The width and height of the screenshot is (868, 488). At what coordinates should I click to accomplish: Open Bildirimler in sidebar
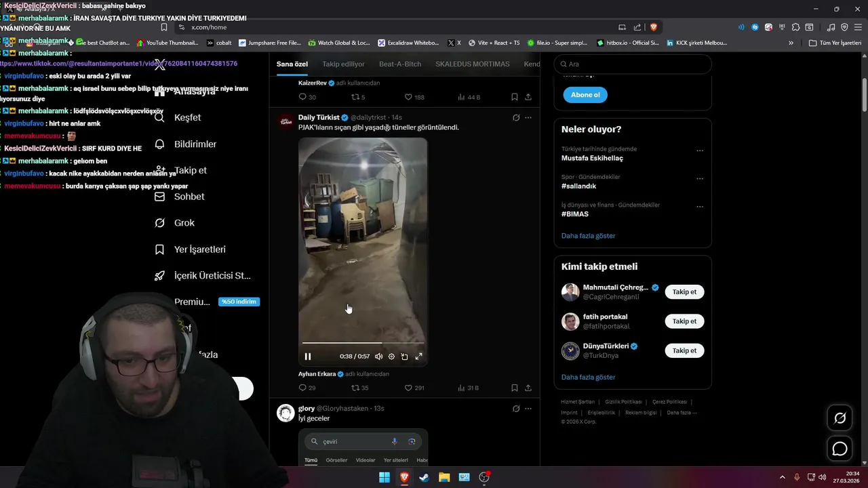[186, 144]
